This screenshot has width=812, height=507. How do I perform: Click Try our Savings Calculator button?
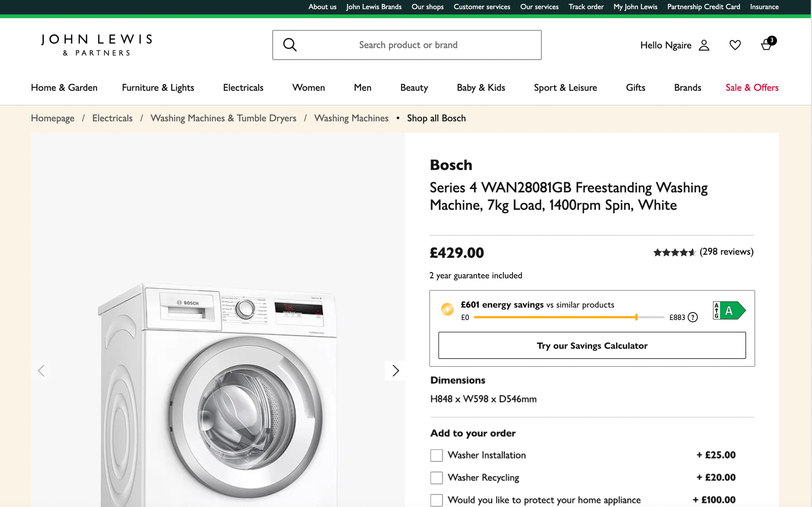point(592,345)
